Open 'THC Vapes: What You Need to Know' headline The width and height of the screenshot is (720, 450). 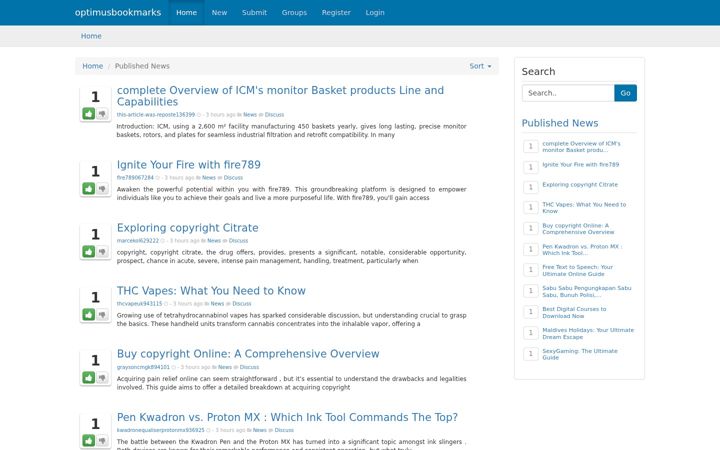point(211,291)
